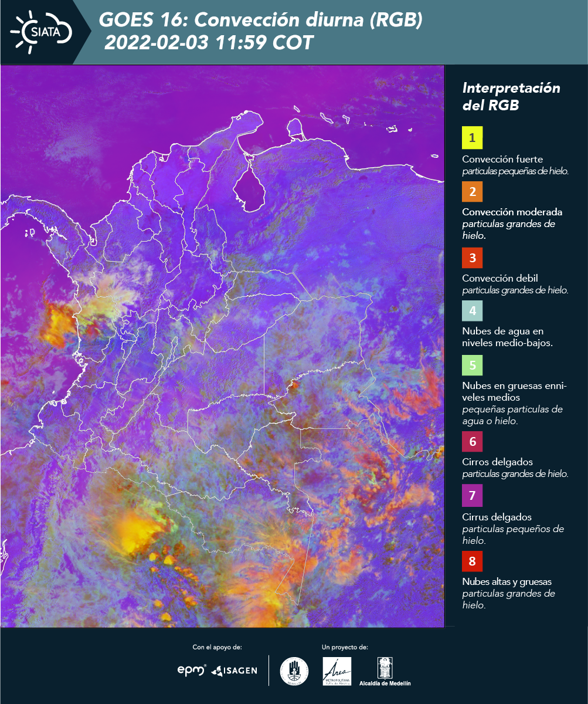Select the red swatch numbered 8
This screenshot has height=704, width=588.
pyautogui.click(x=473, y=561)
